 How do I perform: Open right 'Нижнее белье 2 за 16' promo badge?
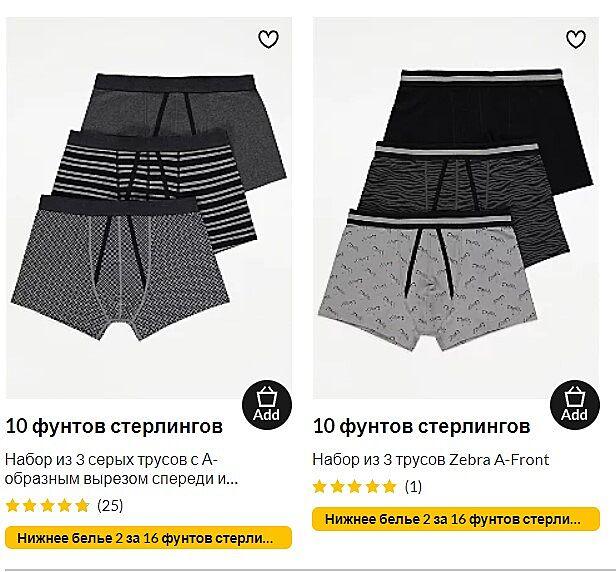coord(456,519)
